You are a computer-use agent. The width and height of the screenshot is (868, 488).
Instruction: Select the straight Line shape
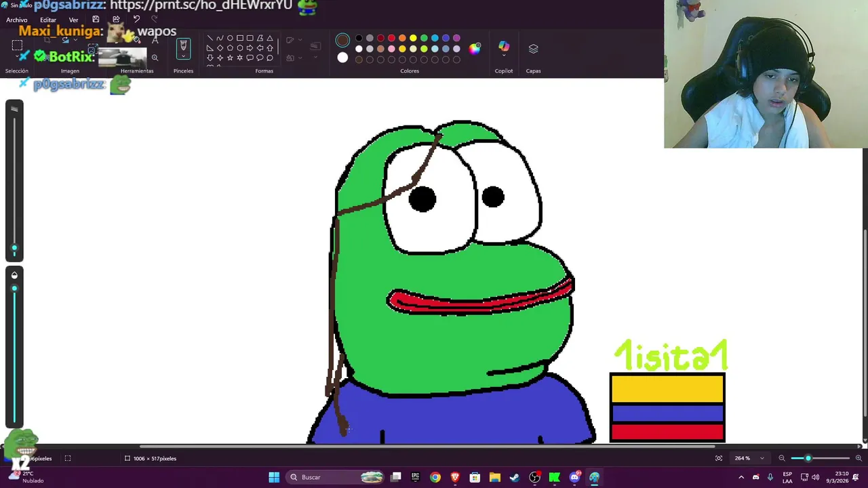point(210,38)
